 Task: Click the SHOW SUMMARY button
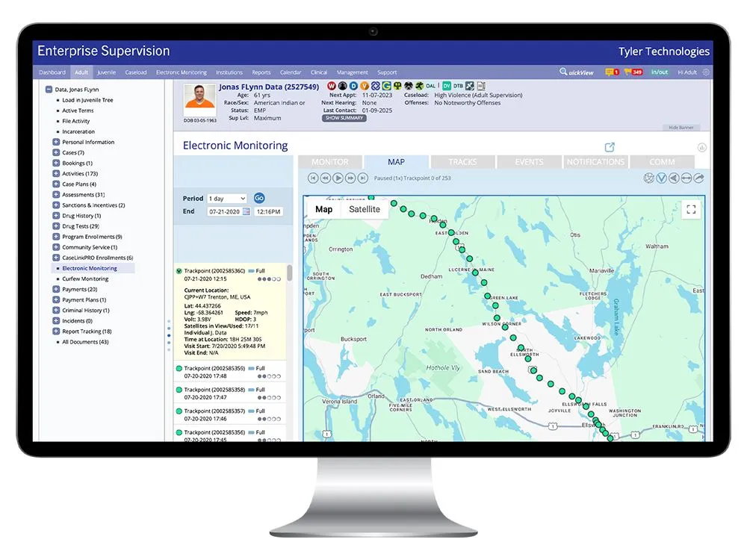343,117
